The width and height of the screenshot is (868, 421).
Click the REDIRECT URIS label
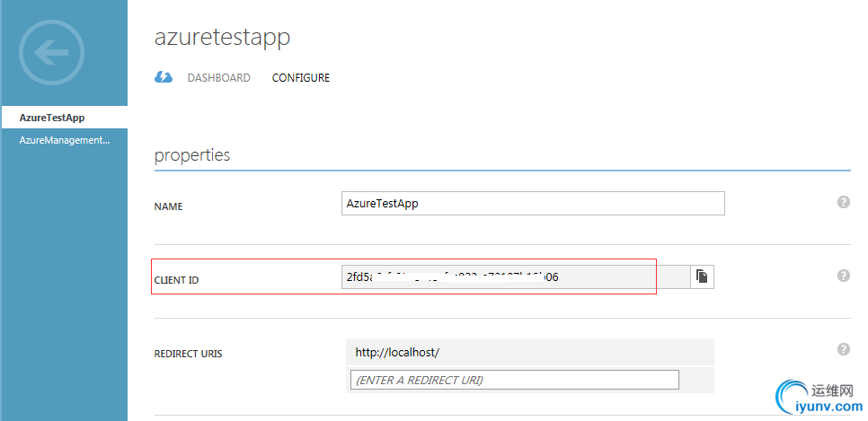tap(188, 354)
